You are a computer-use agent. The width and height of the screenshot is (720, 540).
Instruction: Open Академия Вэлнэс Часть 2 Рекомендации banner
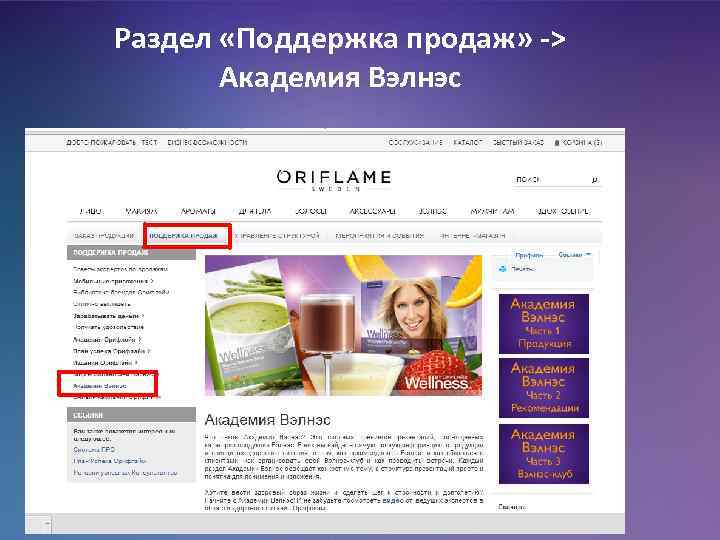pos(544,388)
